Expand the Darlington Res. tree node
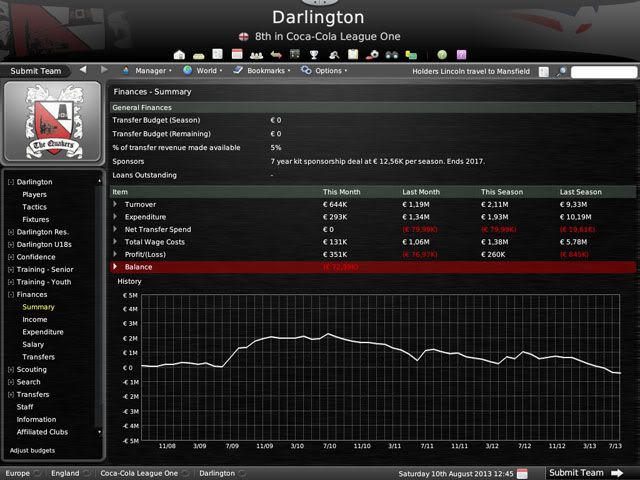 (11, 232)
